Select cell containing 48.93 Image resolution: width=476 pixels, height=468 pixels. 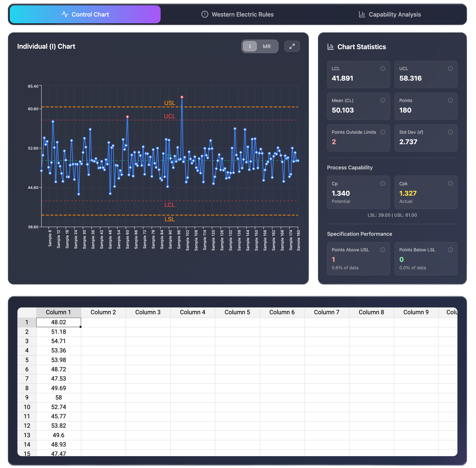point(58,444)
